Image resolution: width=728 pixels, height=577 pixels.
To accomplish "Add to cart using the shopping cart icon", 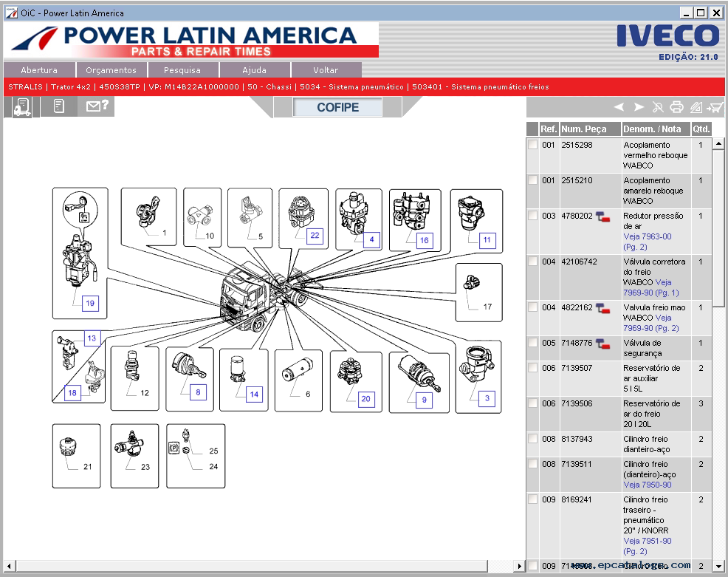I will (715, 107).
